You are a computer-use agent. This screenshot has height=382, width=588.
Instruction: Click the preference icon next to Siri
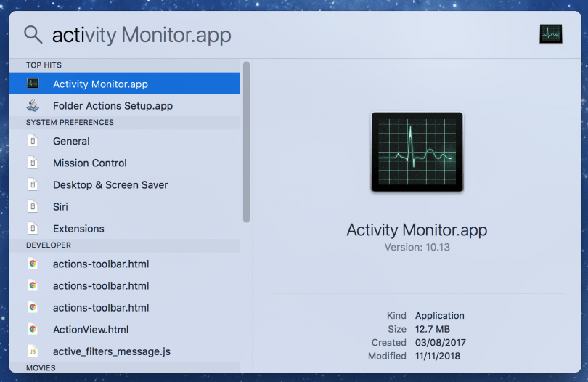[33, 206]
